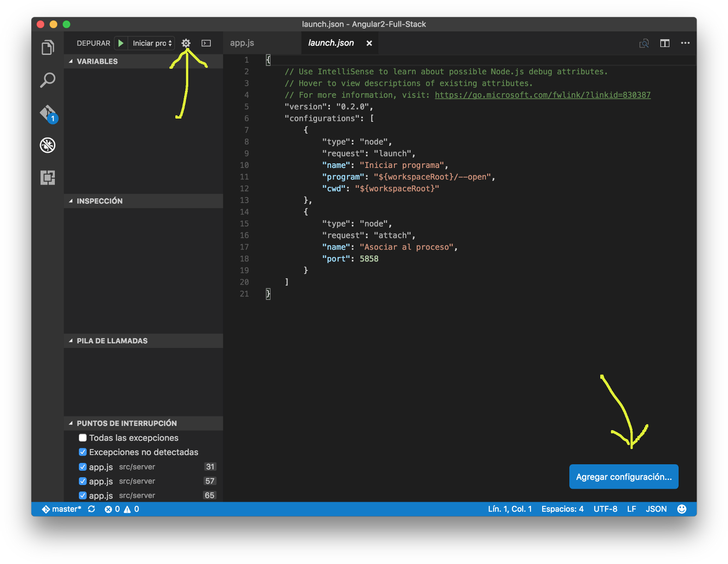Open the Search view icon

[x=48, y=80]
